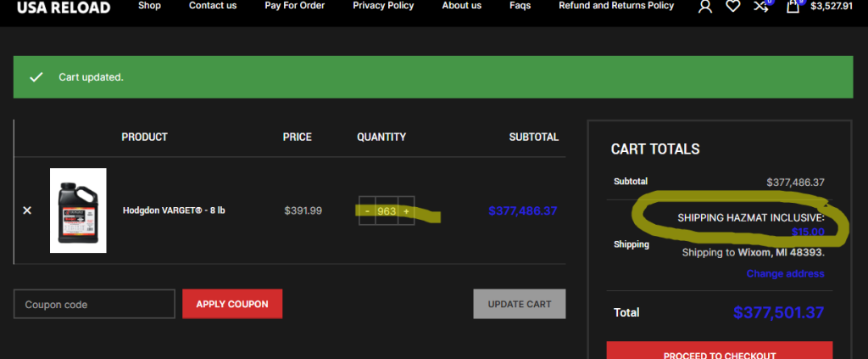Image resolution: width=868 pixels, height=359 pixels.
Task: Open the Pay For Order page
Action: click(294, 6)
